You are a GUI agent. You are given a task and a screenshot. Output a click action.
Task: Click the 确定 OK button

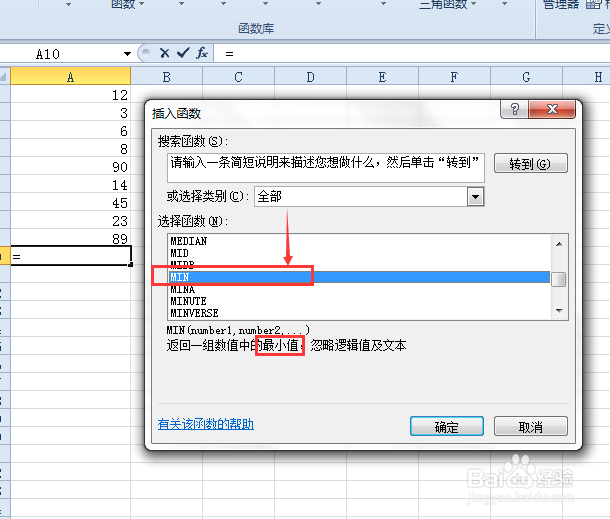(447, 426)
